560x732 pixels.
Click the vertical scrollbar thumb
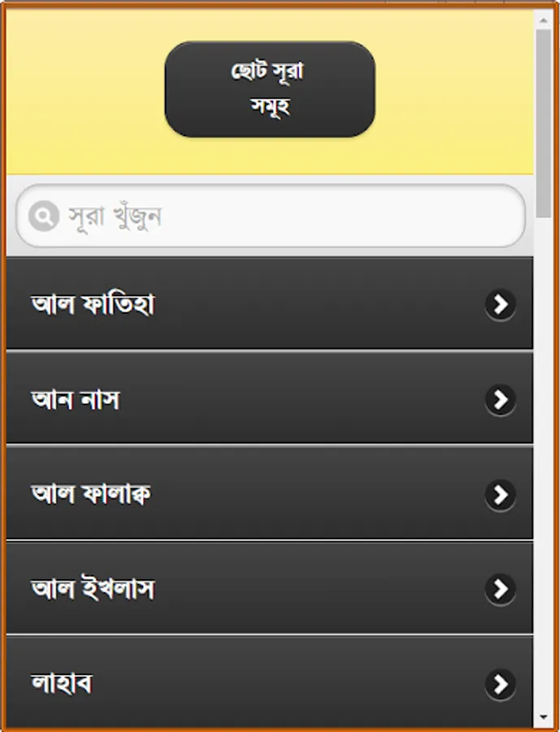click(543, 124)
